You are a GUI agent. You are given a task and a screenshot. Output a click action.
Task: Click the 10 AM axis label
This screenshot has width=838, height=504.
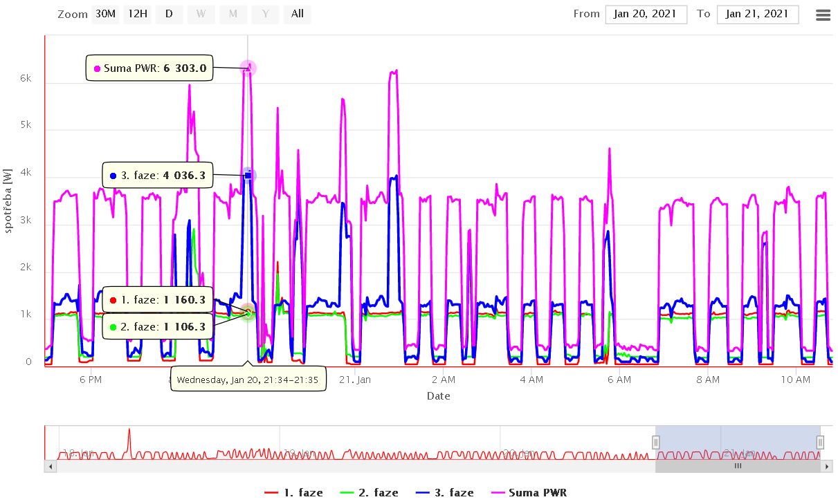click(795, 380)
